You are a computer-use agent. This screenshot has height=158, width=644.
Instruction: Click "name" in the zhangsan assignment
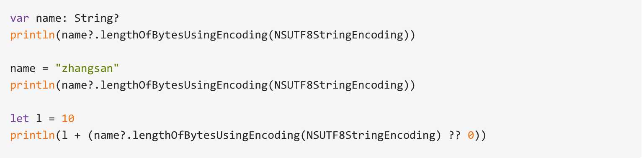[x=23, y=69]
